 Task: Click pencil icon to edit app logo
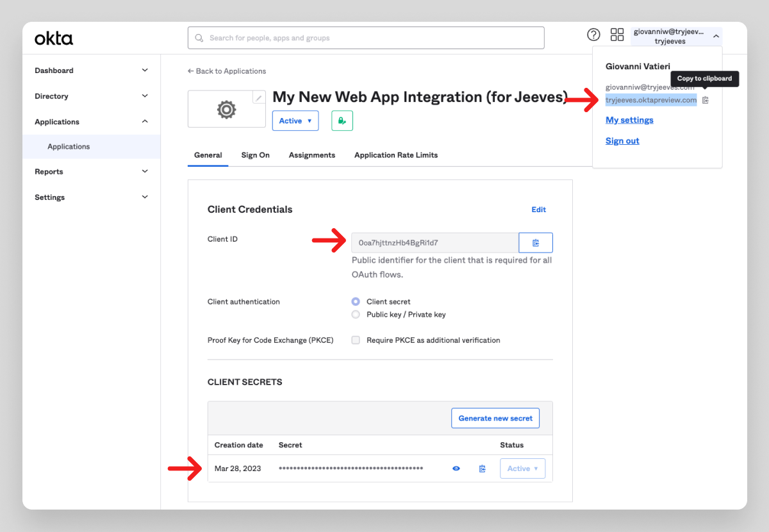(258, 98)
